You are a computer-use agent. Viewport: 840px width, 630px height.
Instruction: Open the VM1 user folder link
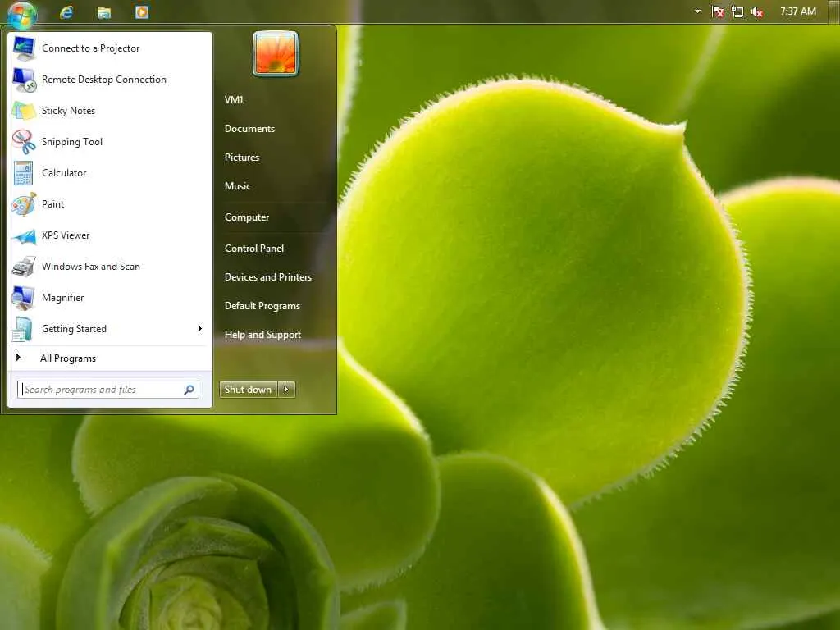[x=234, y=99]
